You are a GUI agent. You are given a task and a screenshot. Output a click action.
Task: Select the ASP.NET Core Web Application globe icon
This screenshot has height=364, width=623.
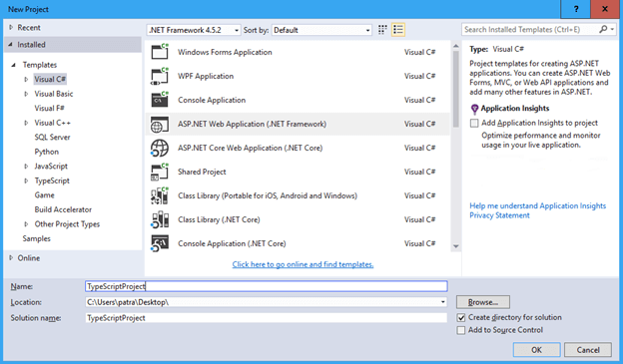[160, 148]
